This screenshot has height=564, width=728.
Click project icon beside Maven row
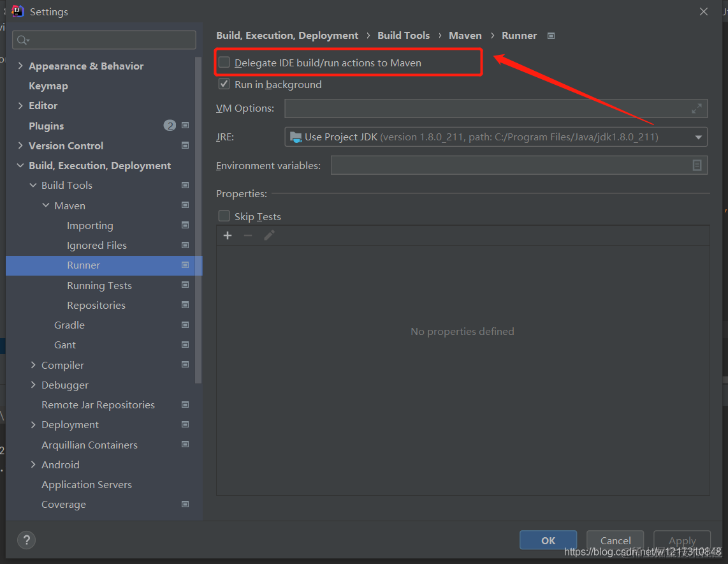pos(186,205)
